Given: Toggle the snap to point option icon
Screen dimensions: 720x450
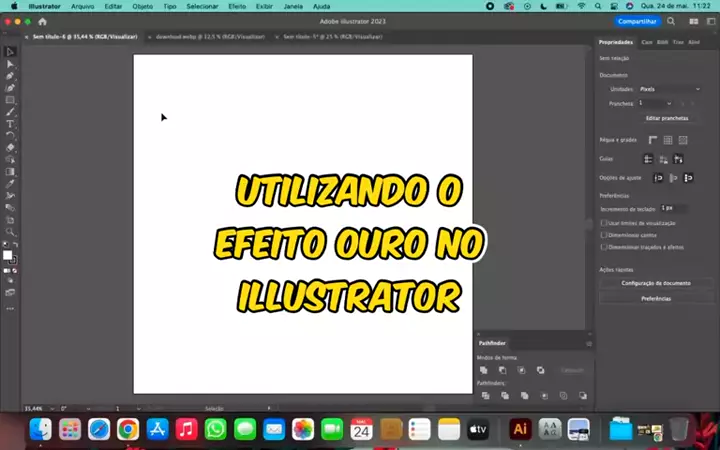Looking at the screenshot, I should tap(658, 178).
